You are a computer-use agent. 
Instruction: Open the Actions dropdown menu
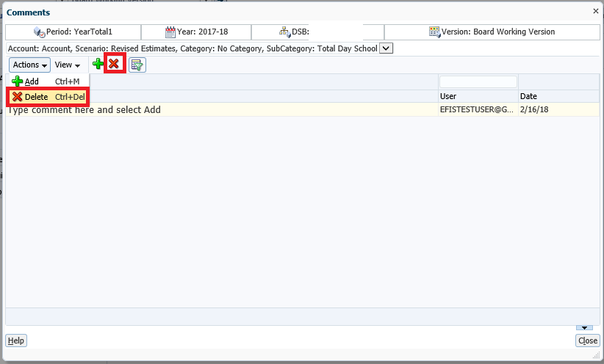29,65
